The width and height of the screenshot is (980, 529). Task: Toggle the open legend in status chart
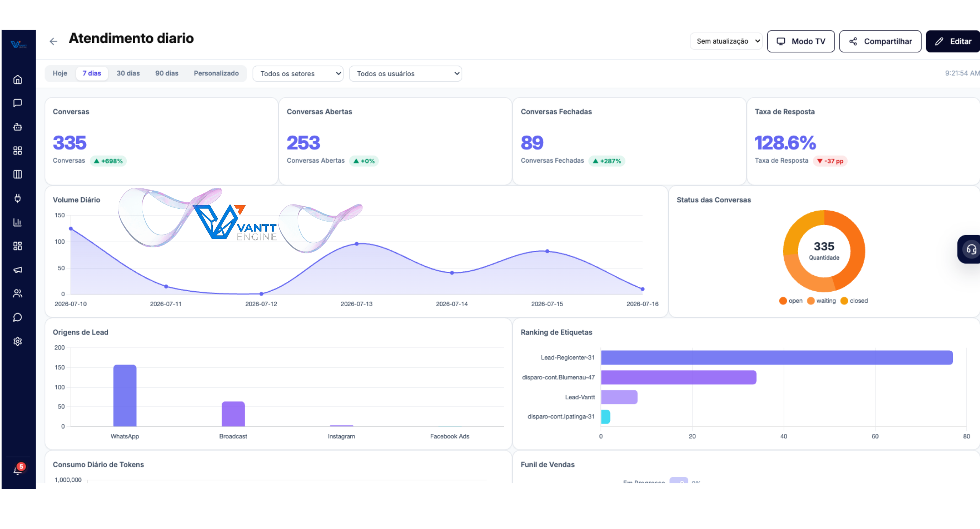coord(791,301)
